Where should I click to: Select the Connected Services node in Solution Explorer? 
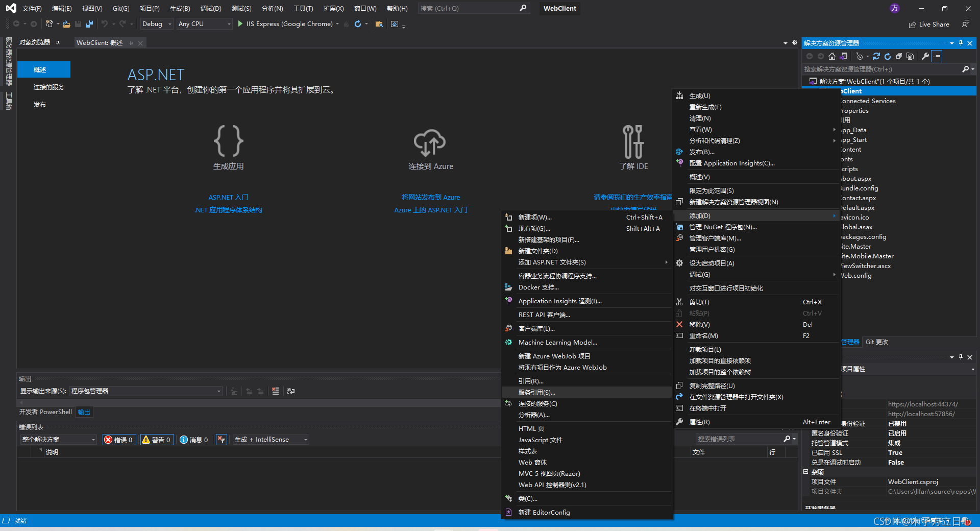(868, 101)
